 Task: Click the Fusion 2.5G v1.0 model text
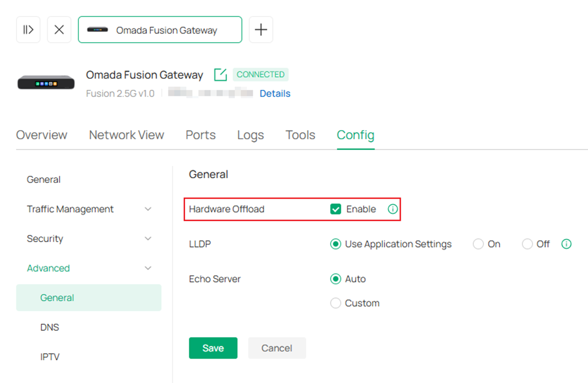[120, 93]
